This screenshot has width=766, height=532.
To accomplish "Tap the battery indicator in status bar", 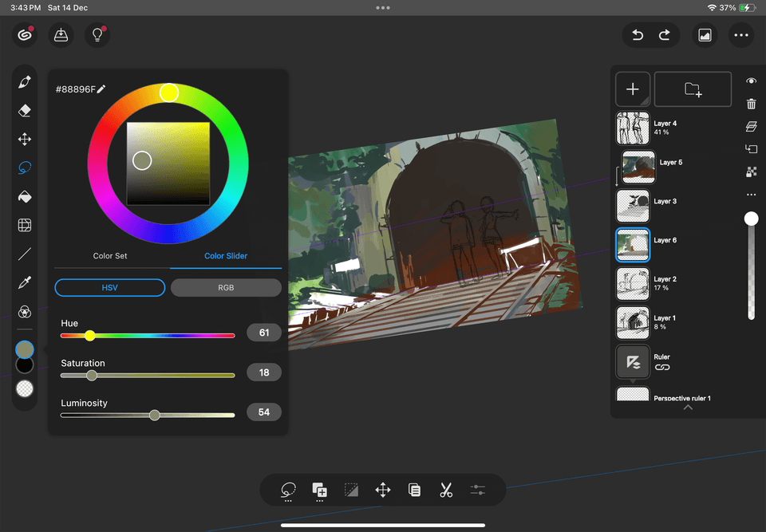I will tap(747, 8).
